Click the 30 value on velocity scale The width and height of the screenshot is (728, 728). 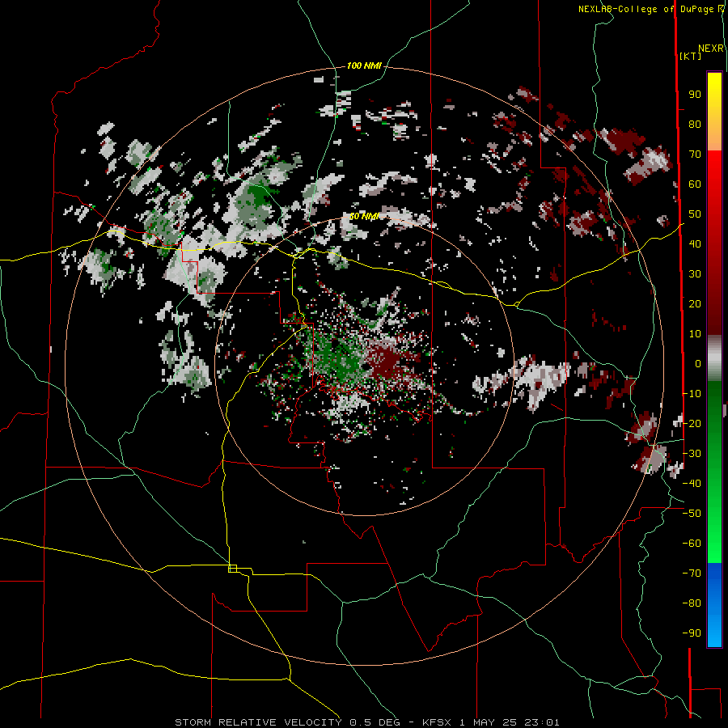pyautogui.click(x=695, y=274)
